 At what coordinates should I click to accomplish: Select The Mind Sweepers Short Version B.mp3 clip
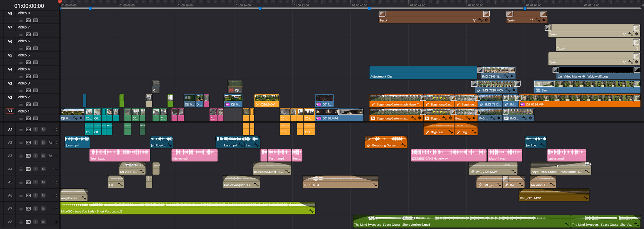coord(462,222)
